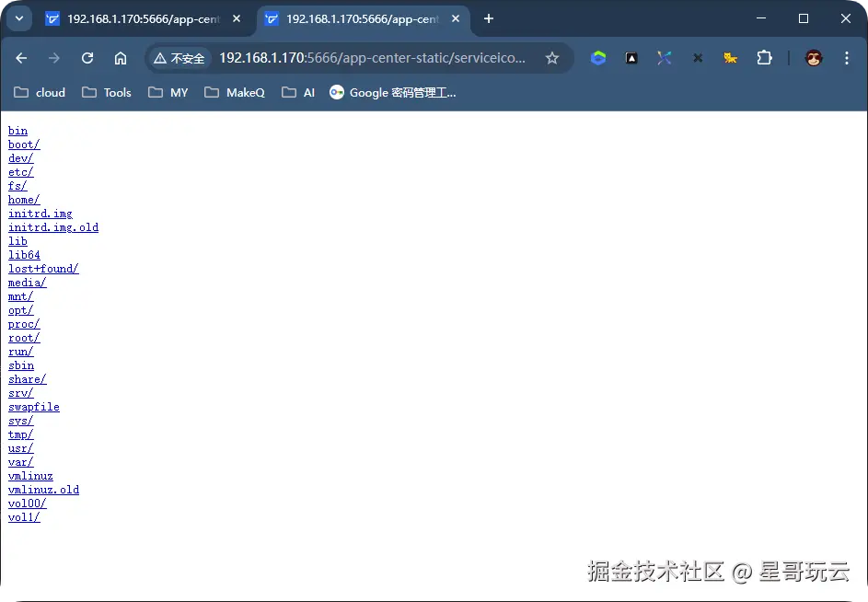Screen dimensions: 868x602
Task: Click the initrd.img.old link
Action: 53,227
